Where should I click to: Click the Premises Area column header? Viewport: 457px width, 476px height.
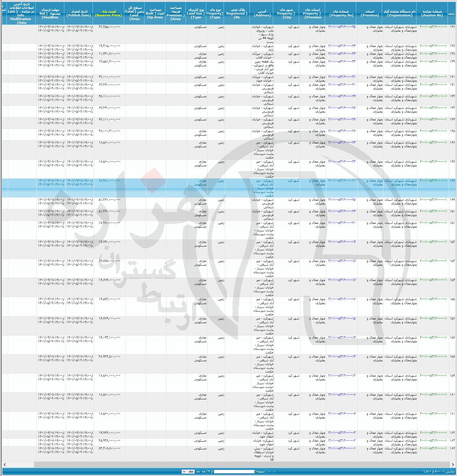coord(176,13)
